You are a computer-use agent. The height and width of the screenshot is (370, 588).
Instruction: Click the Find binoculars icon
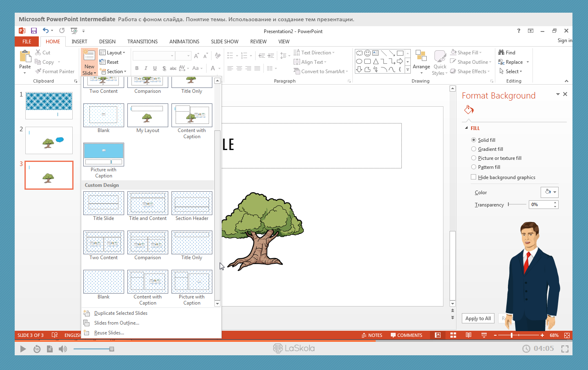(501, 52)
